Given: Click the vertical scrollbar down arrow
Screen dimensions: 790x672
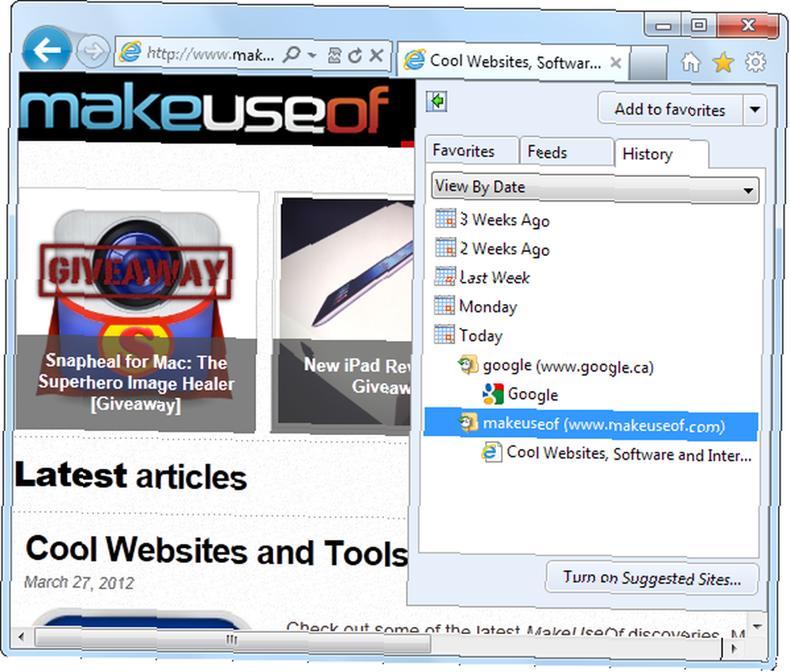Looking at the screenshot, I should (x=757, y=626).
